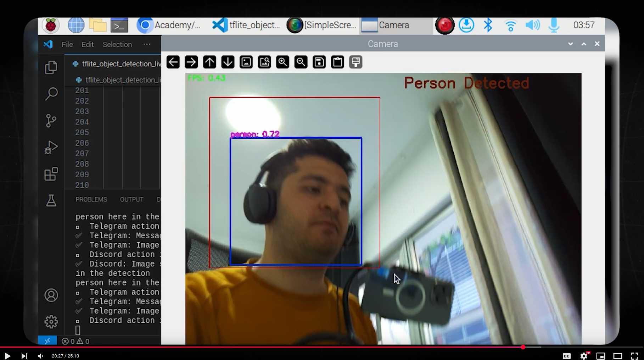Image resolution: width=644 pixels, height=360 pixels.
Task: Shade the Camera window chevron down button
Action: pyautogui.click(x=570, y=44)
